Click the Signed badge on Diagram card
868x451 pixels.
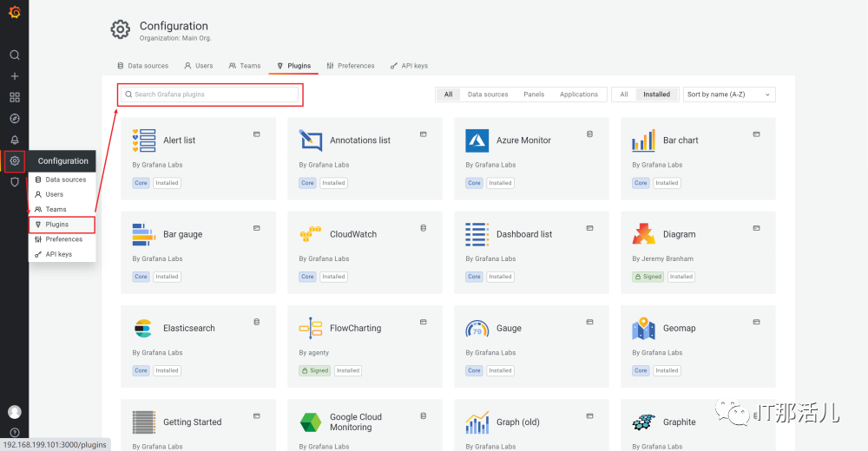point(648,277)
